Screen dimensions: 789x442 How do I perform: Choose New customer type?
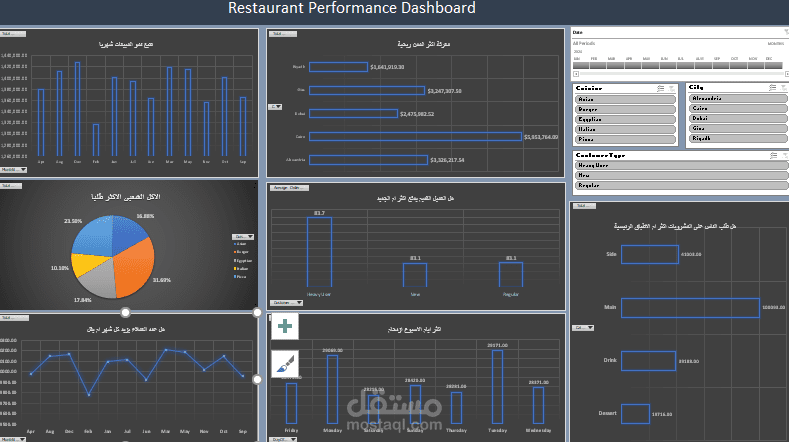(681, 175)
